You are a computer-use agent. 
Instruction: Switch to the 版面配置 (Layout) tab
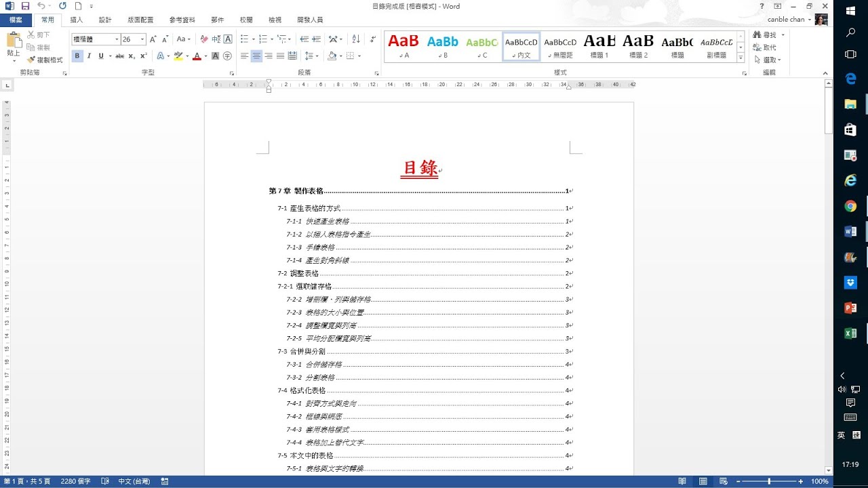pos(140,20)
